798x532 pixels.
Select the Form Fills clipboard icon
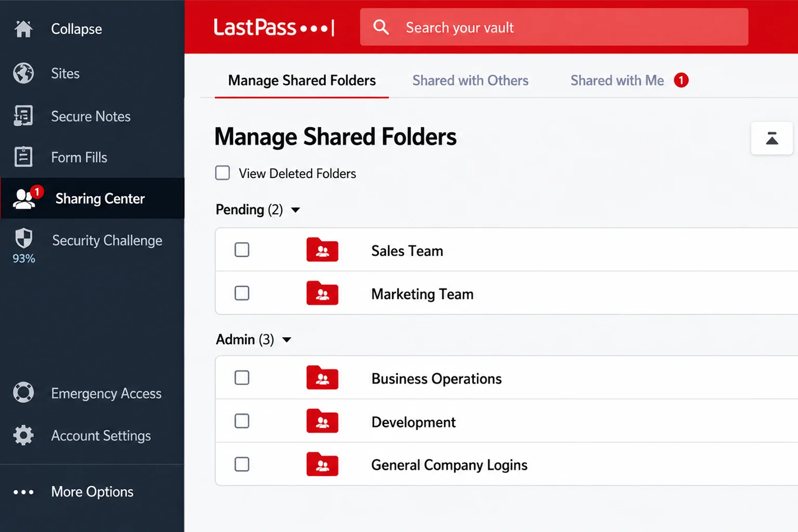click(23, 157)
